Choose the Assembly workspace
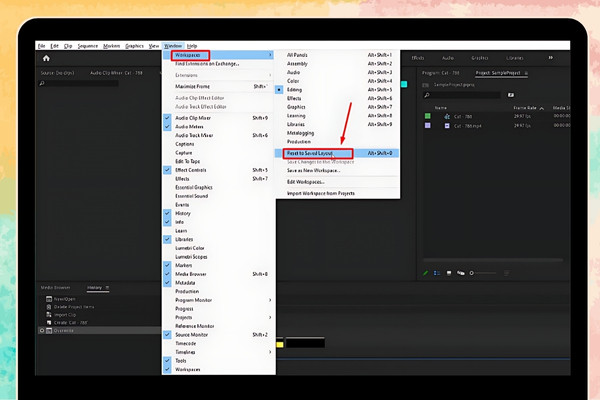Image resolution: width=600 pixels, height=400 pixels. coord(338,64)
